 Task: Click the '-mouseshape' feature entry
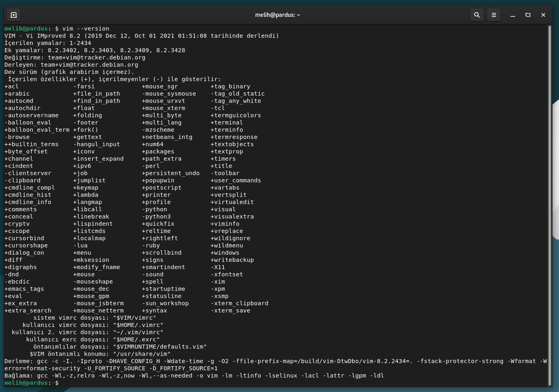pyautogui.click(x=93, y=282)
